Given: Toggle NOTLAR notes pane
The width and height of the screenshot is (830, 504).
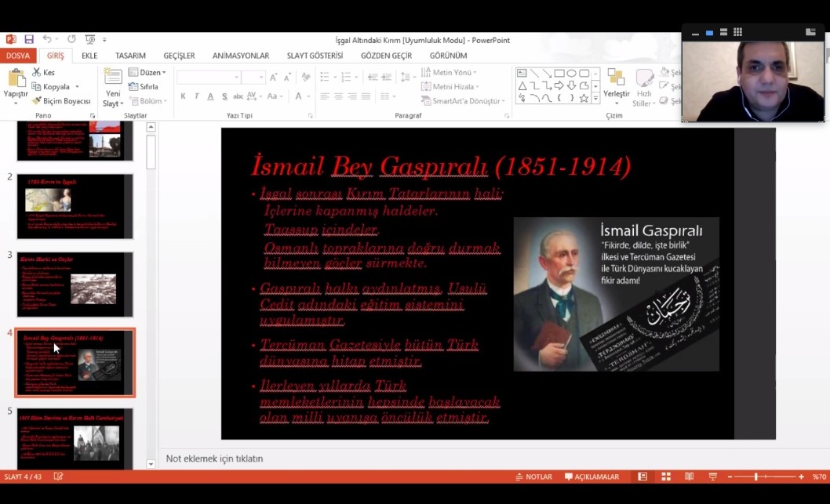Looking at the screenshot, I should [533, 477].
